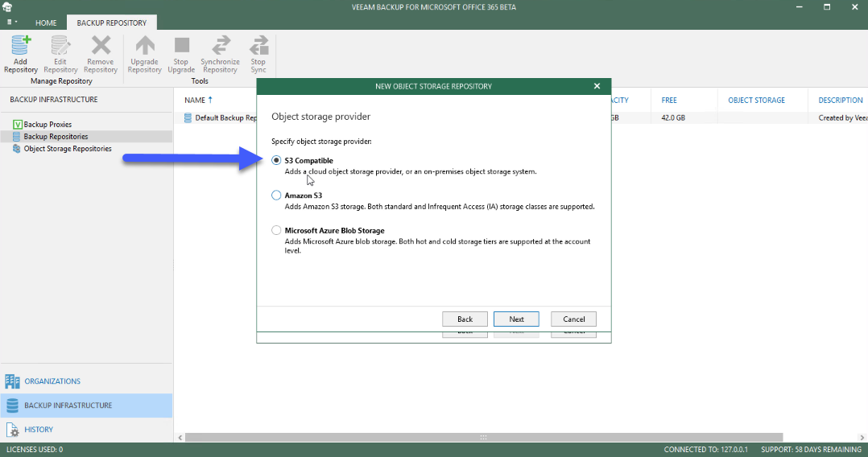The height and width of the screenshot is (457, 868).
Task: Open the Organizations section icon
Action: coord(12,381)
